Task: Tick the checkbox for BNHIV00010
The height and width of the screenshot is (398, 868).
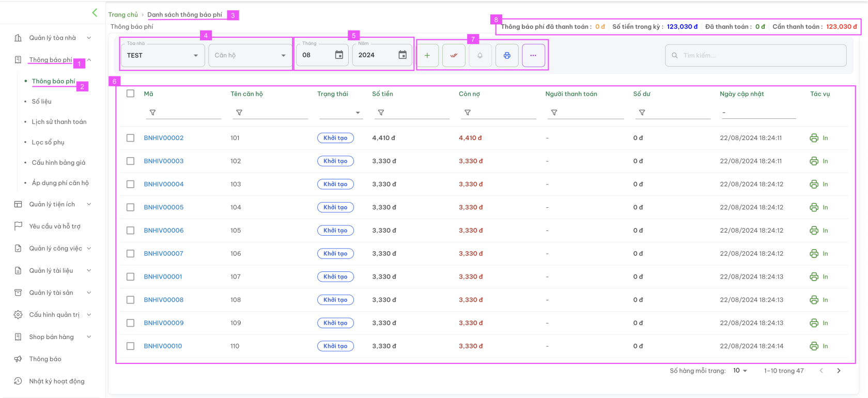Action: (130, 346)
